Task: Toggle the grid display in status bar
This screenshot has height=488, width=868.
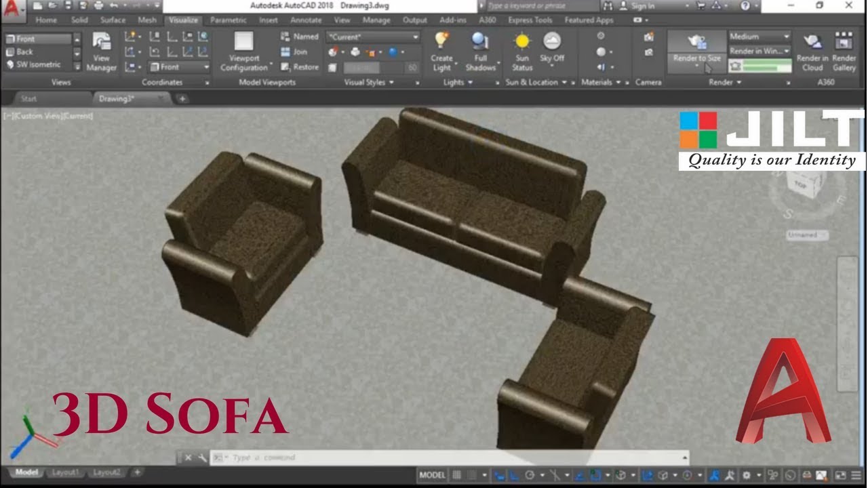Action: coord(457,475)
